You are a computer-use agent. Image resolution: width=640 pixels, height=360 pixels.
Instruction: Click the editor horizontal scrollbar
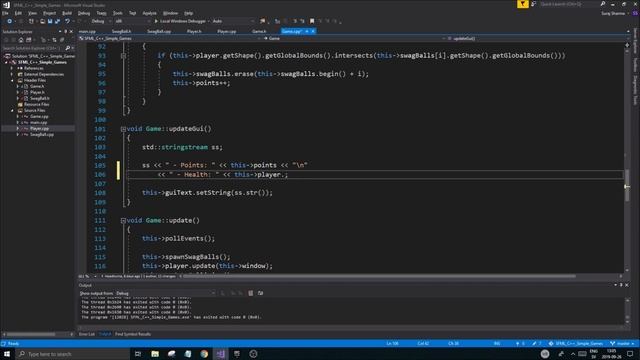click(x=380, y=276)
